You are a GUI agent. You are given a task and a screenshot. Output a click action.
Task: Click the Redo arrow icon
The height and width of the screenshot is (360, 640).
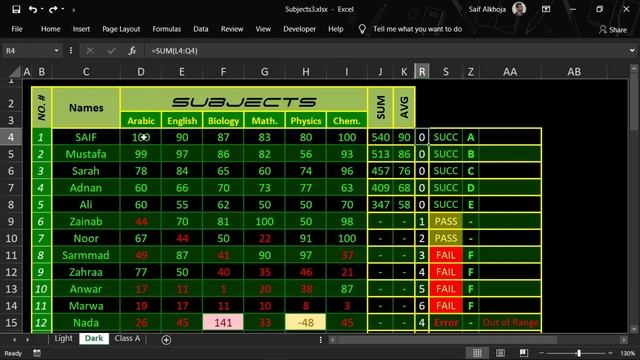[53, 9]
